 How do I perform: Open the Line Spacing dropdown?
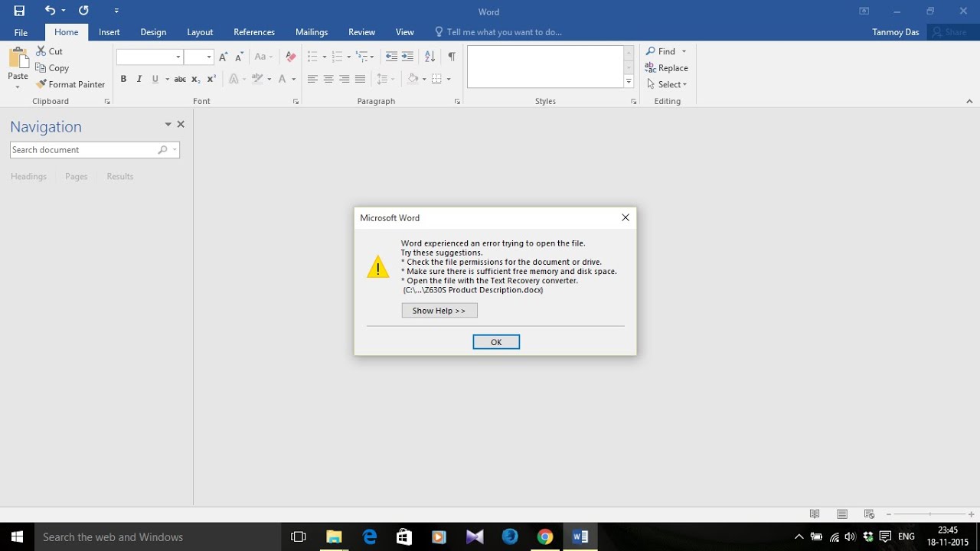coord(385,79)
